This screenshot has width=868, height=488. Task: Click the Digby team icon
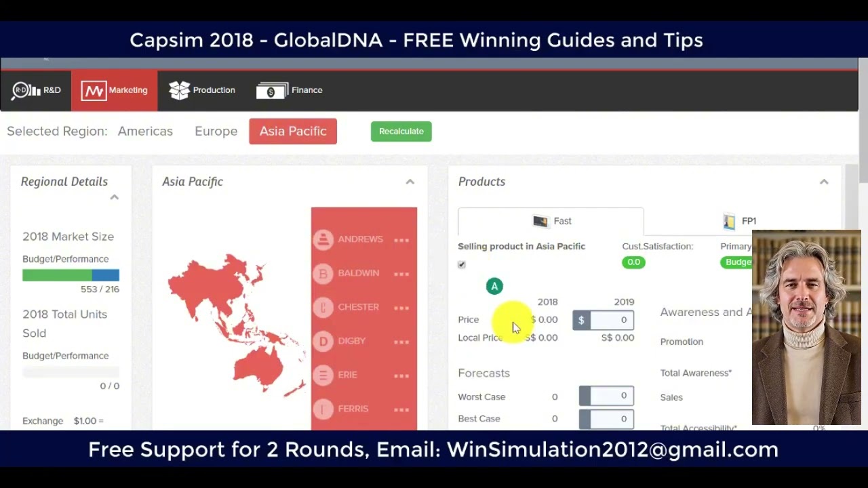coord(323,341)
